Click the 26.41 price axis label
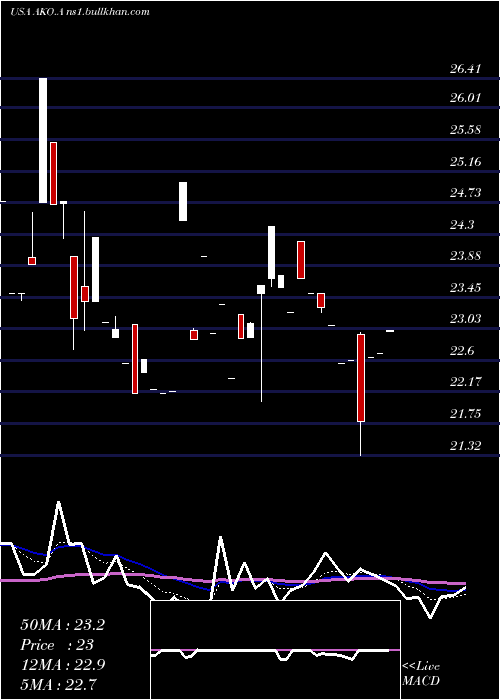Screen dimensions: 500x700 pyautogui.click(x=466, y=69)
